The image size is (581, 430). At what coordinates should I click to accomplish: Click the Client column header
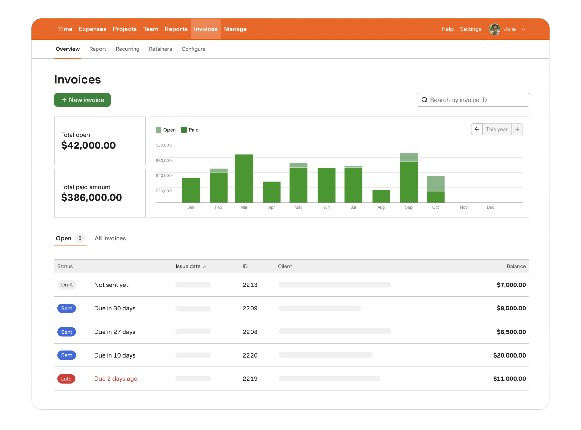[x=285, y=266]
